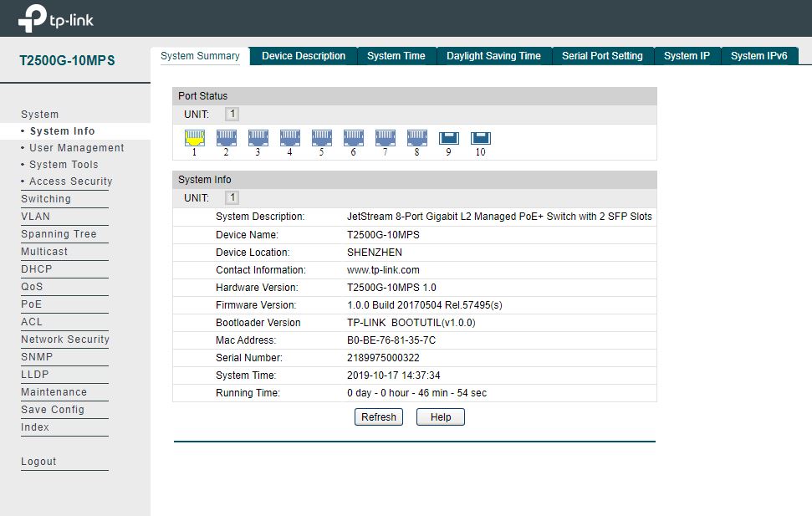Viewport: 812px width, 516px height.
Task: Click serial number 2189975000322
Action: click(383, 358)
